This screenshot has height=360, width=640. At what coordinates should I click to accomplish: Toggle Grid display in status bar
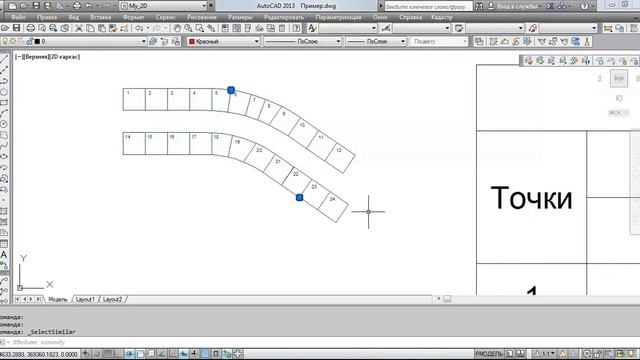point(107,354)
